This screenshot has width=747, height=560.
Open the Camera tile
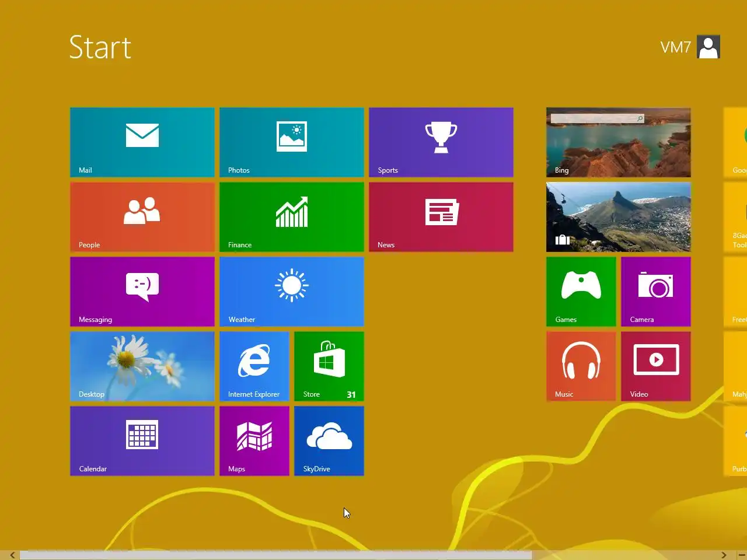coord(656,292)
